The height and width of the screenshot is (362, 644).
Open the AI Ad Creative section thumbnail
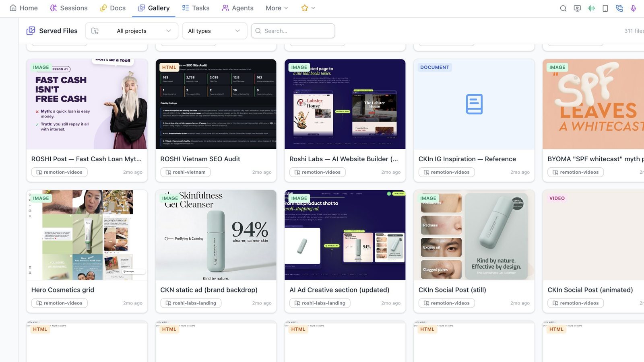[345, 235]
